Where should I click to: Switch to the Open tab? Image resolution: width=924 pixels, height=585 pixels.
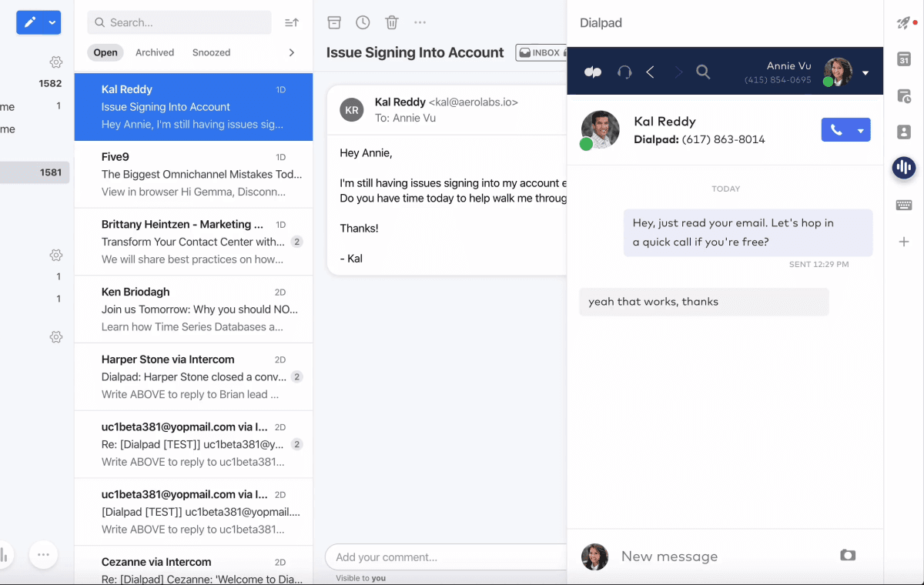[105, 52]
